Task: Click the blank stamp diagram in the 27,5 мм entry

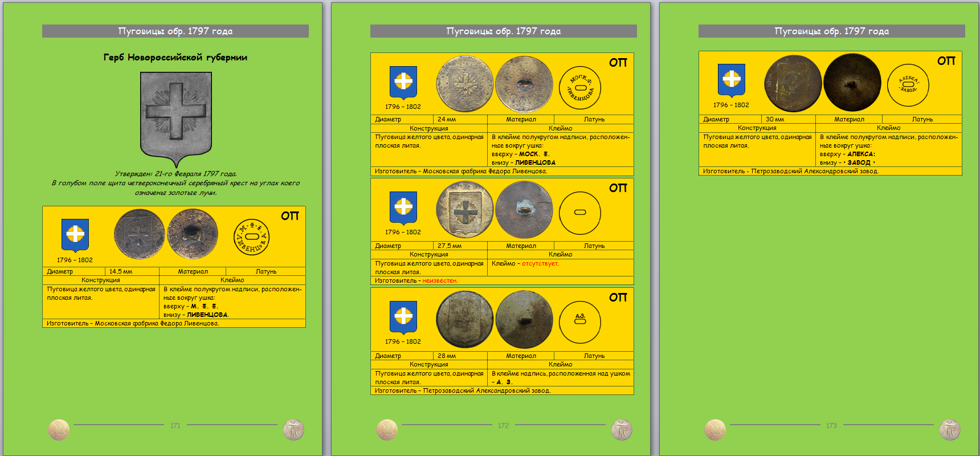Action: [x=579, y=213]
